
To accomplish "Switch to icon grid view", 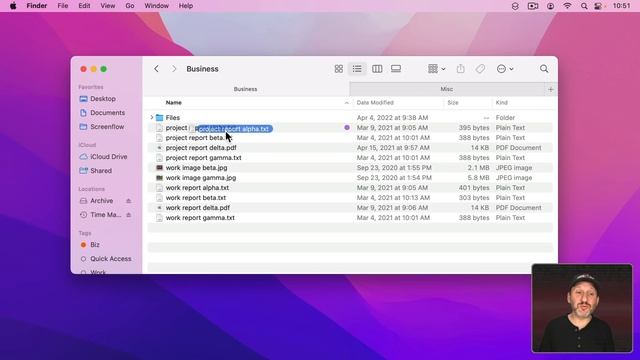I will click(x=339, y=69).
